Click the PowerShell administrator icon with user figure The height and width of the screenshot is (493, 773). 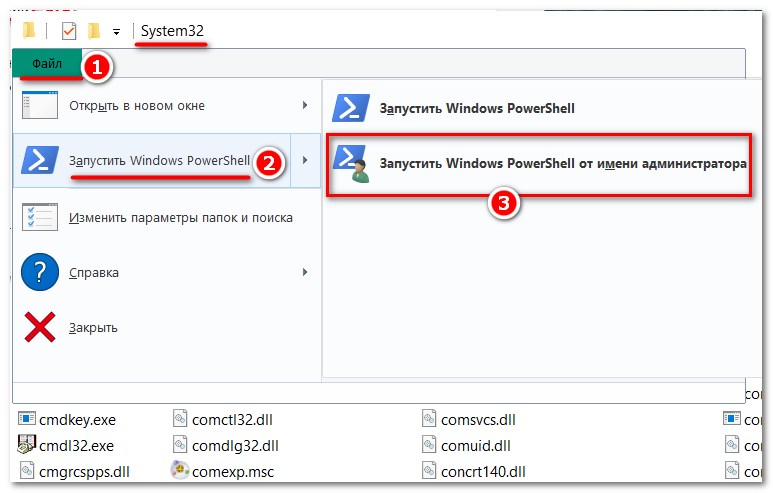[x=351, y=164]
